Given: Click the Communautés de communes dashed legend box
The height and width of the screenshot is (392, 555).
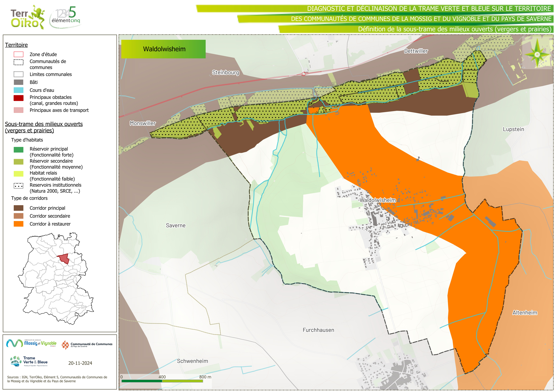Looking at the screenshot, I should point(19,62).
